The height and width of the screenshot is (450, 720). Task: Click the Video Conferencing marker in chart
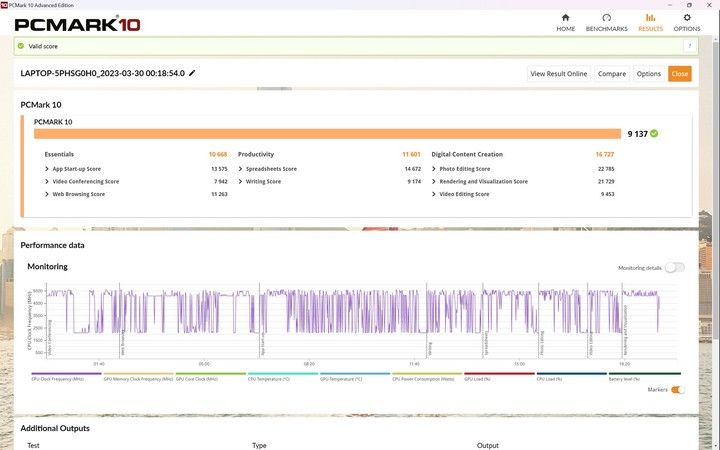[x=50, y=338]
